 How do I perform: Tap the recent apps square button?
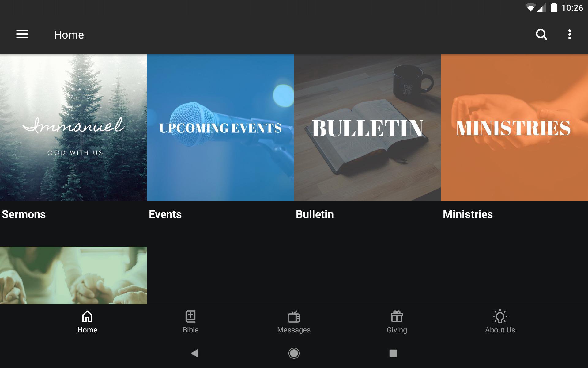point(393,353)
